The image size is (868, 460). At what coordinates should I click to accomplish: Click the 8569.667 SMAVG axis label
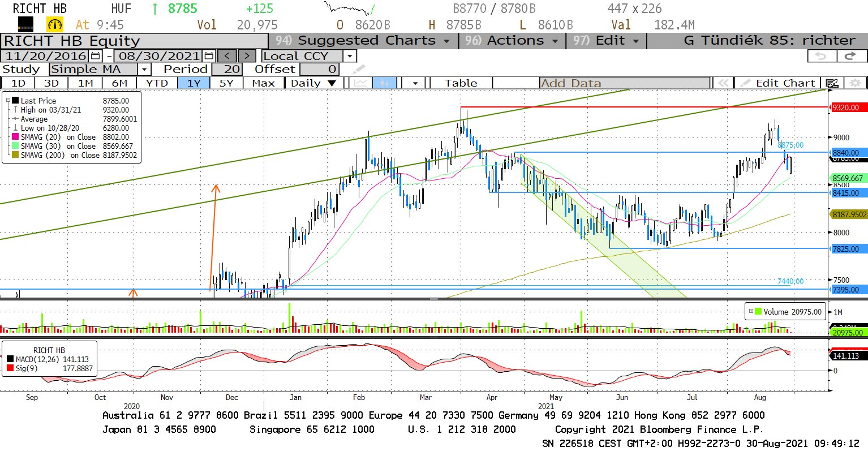(x=848, y=178)
